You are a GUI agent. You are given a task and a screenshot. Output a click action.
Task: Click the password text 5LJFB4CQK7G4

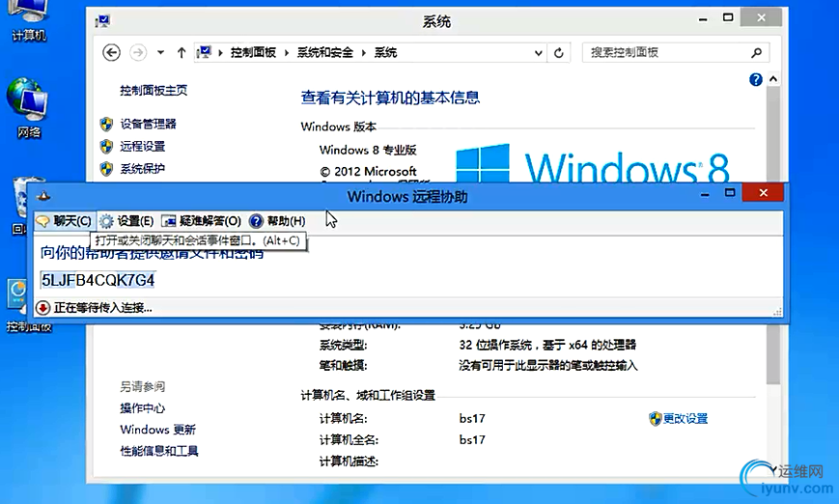coord(98,280)
